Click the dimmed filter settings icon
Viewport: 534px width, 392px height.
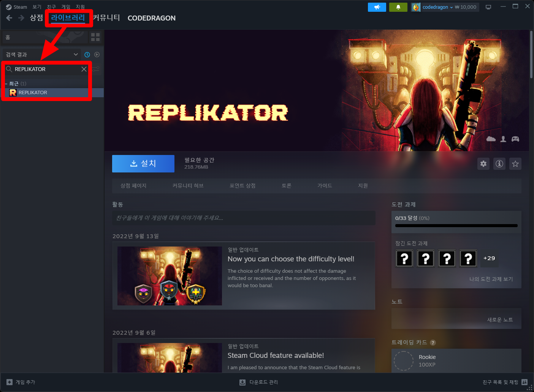[x=96, y=69]
